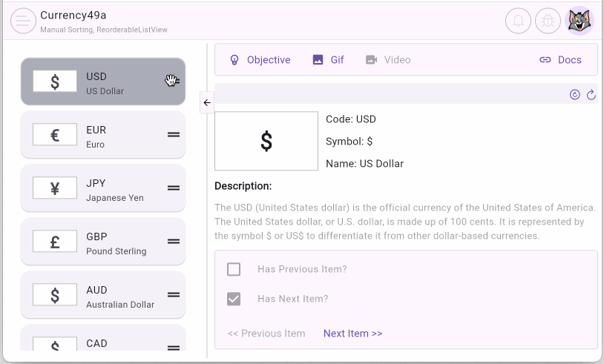Click the GBP row reorder handle
This screenshot has width=604, height=364.
[x=174, y=241]
